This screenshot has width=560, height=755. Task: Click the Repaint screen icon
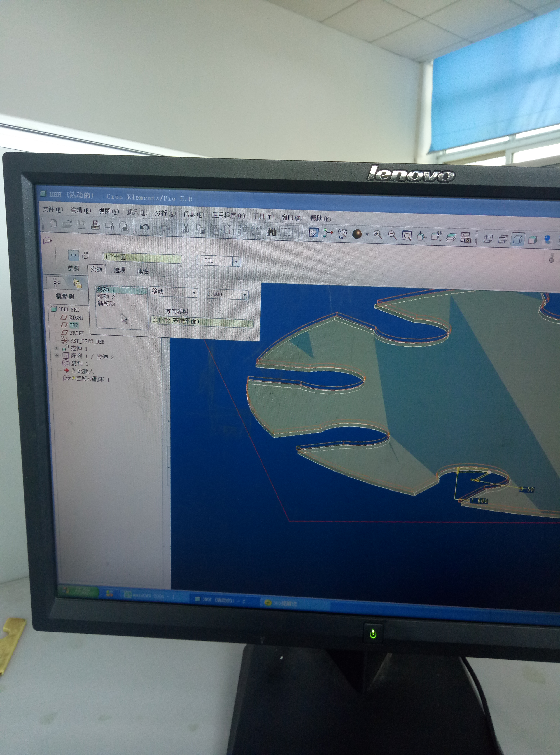314,233
